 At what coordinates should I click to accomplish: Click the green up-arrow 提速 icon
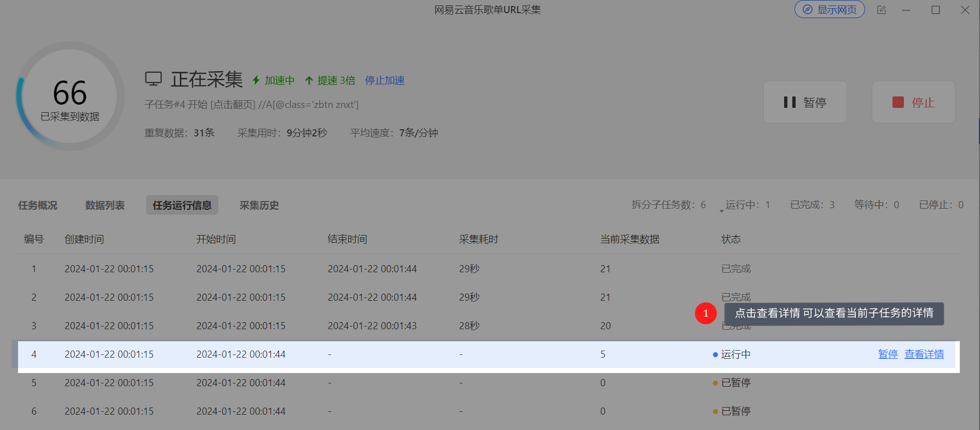pos(309,81)
